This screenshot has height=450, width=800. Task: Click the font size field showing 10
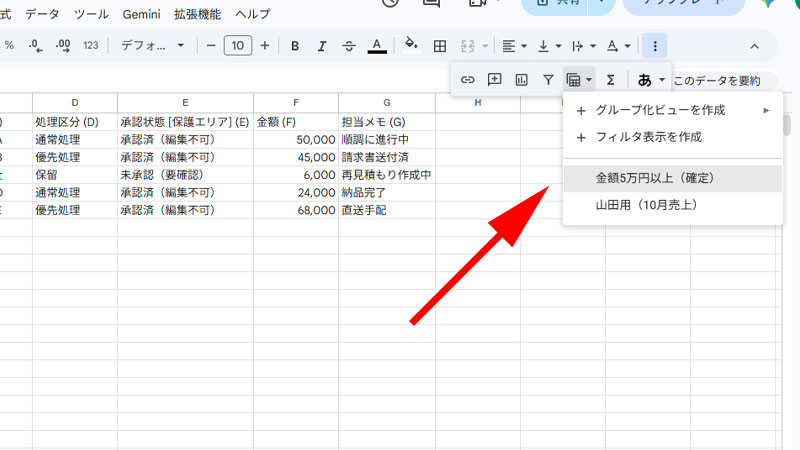tap(238, 46)
